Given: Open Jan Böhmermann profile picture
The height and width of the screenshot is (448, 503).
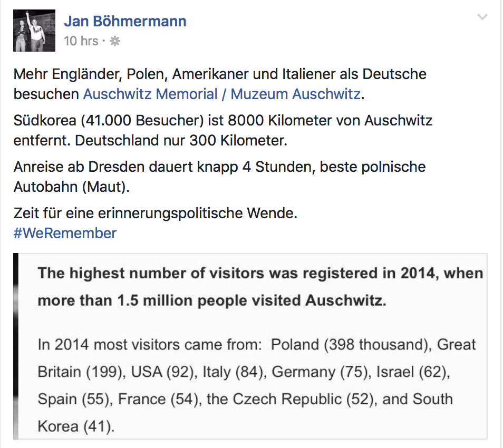Looking at the screenshot, I should tap(34, 31).
